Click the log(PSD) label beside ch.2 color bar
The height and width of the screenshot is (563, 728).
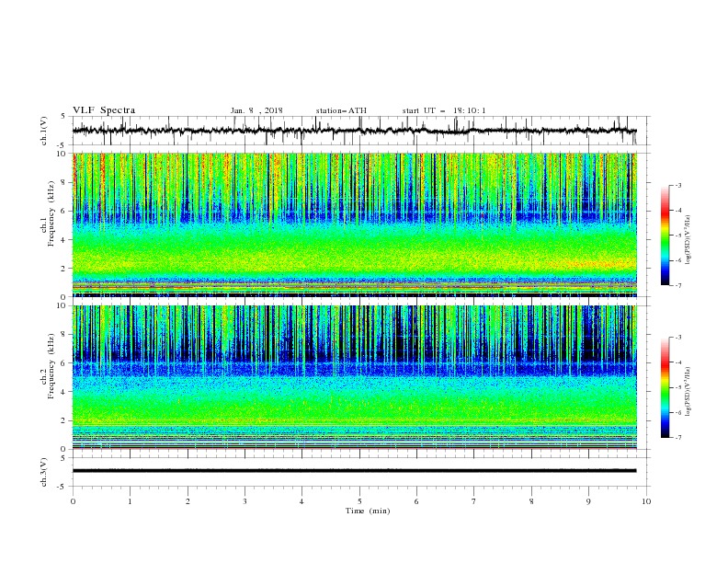pyautogui.click(x=688, y=392)
